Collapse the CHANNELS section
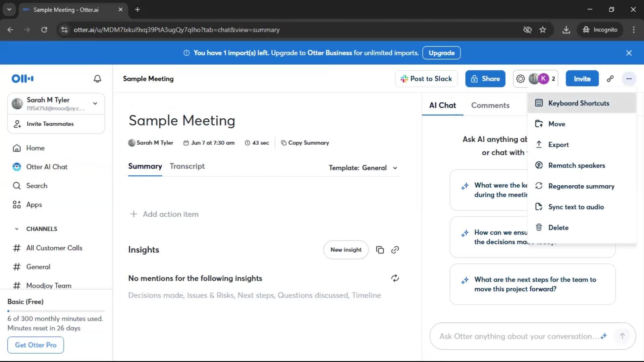 [17, 229]
